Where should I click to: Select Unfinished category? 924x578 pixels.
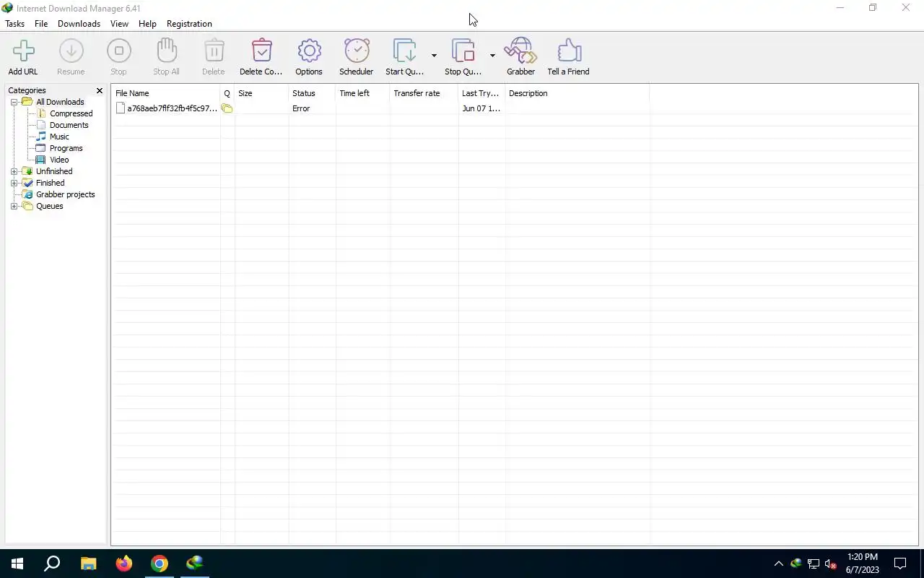click(x=54, y=171)
